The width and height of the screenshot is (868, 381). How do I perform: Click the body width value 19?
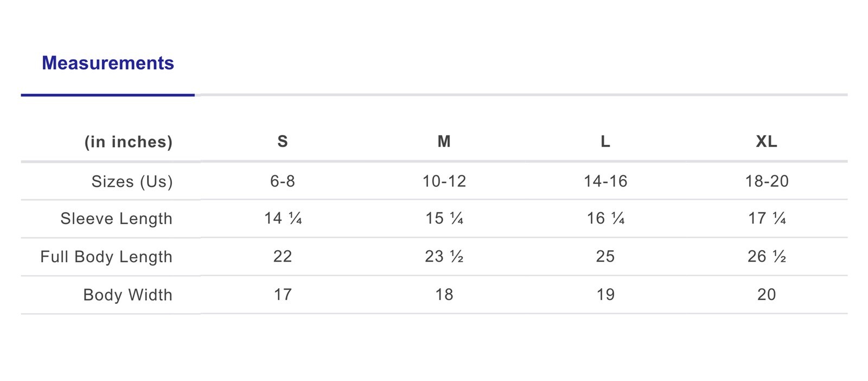[605, 295]
